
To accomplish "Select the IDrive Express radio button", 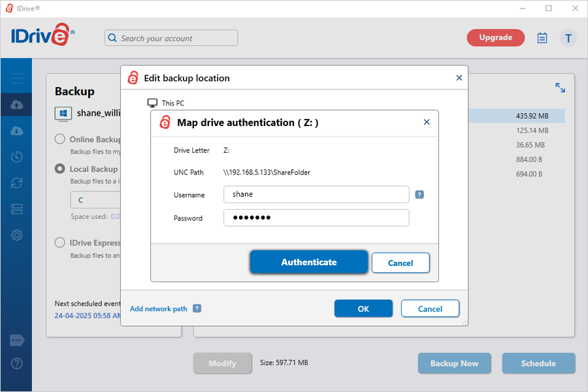I will point(60,242).
